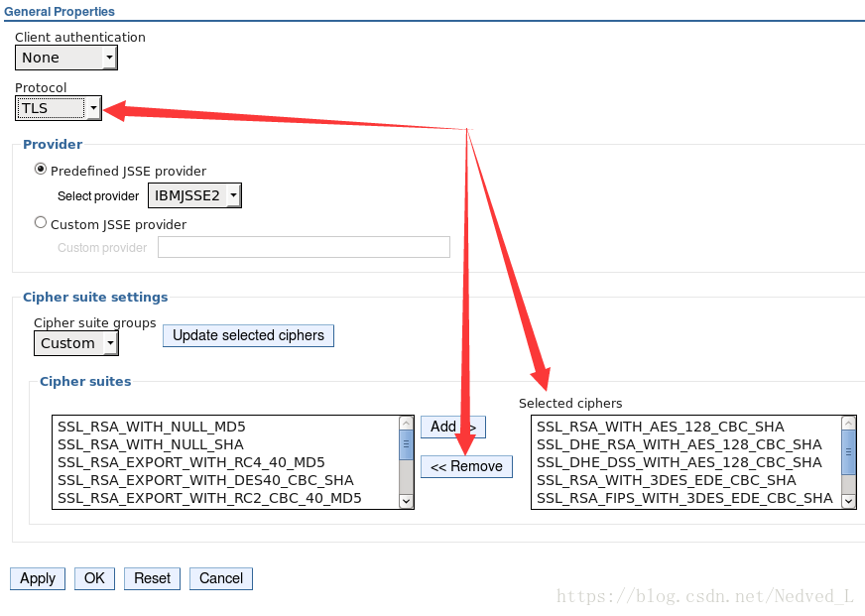Click scrollbar thumb of selected ciphers list

click(848, 452)
